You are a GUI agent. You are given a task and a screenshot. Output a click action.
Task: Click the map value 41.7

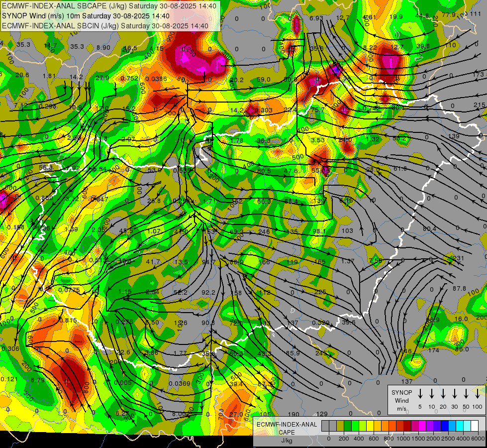[x=153, y=261]
